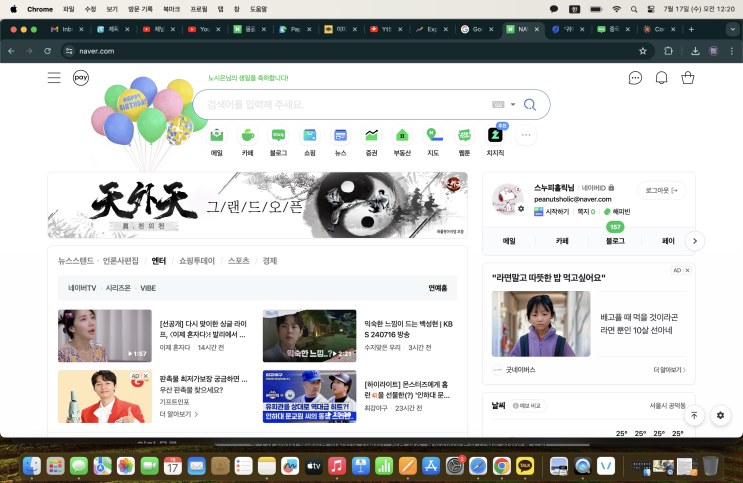Click 더 알아보기 in 굿네이버스 ad

[x=670, y=370]
